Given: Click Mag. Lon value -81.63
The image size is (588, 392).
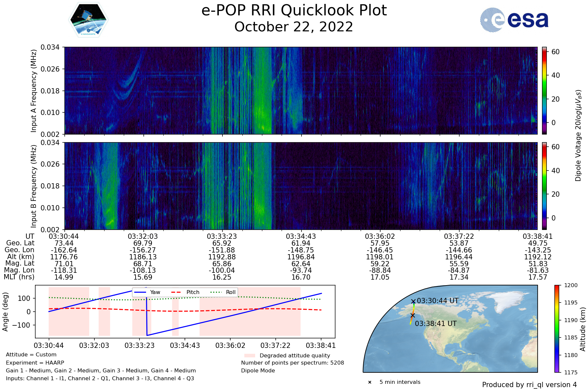Looking at the screenshot, I should (538, 270).
